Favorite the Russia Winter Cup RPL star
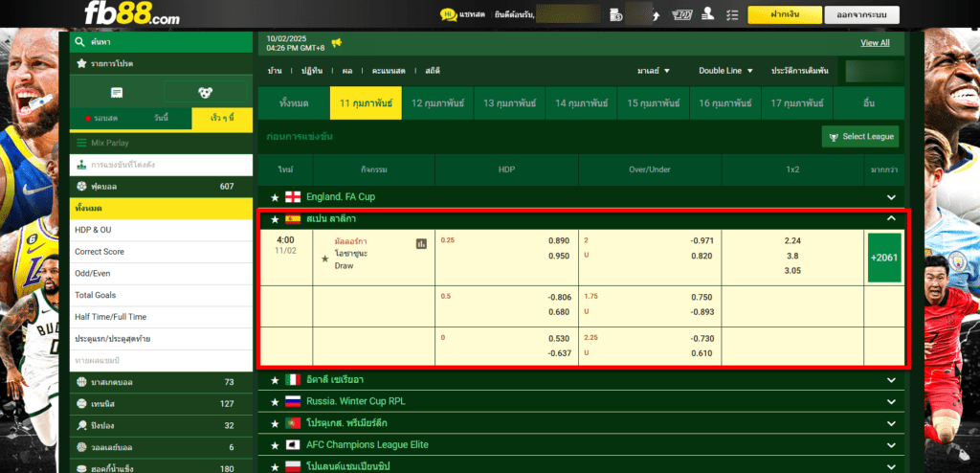980x473 pixels. click(275, 402)
